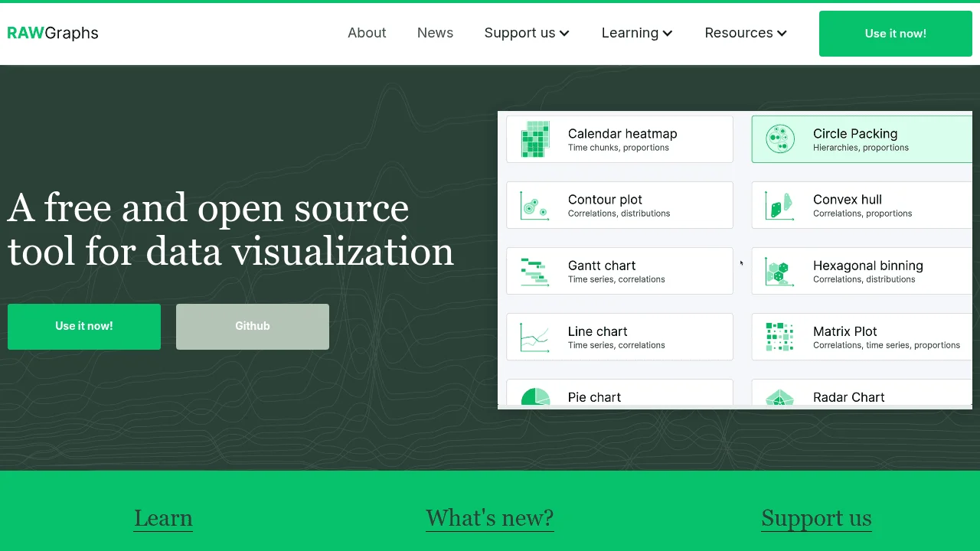Click the Hexagonal binning icon

pos(780,271)
